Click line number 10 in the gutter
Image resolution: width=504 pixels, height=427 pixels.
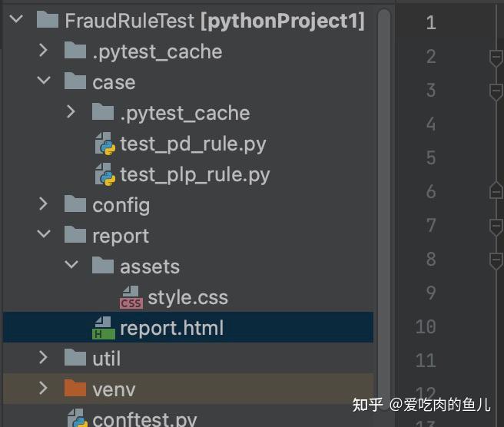[426, 327]
